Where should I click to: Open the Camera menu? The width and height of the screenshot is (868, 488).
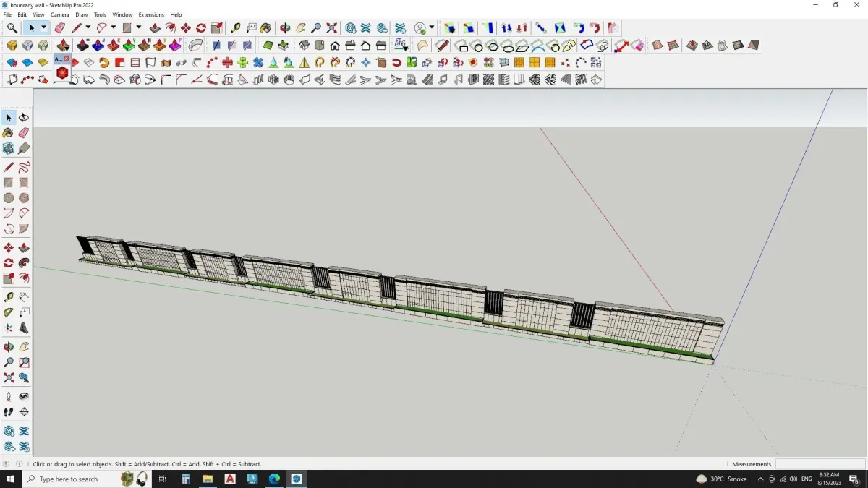point(60,14)
